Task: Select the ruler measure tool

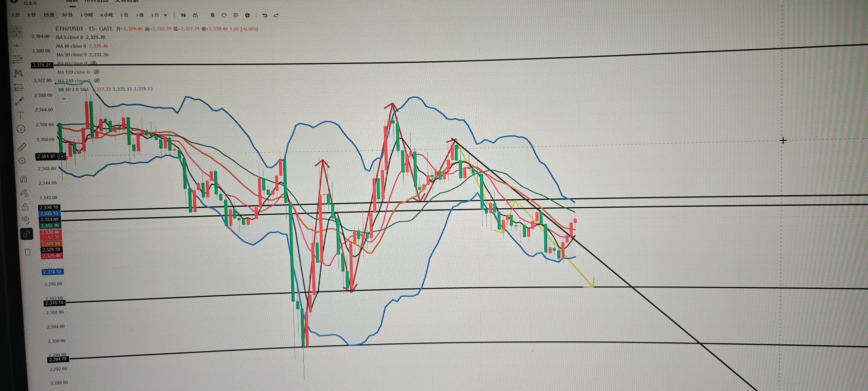Action: click(x=22, y=147)
